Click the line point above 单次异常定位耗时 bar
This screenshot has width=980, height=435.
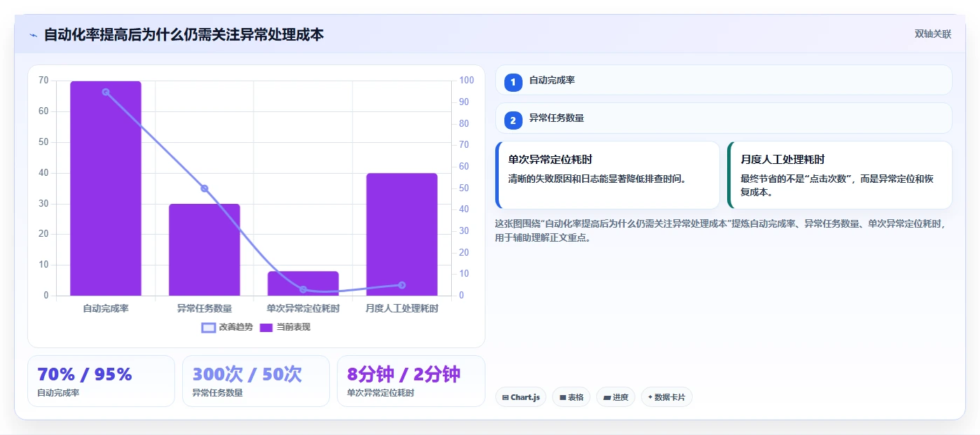tap(303, 289)
